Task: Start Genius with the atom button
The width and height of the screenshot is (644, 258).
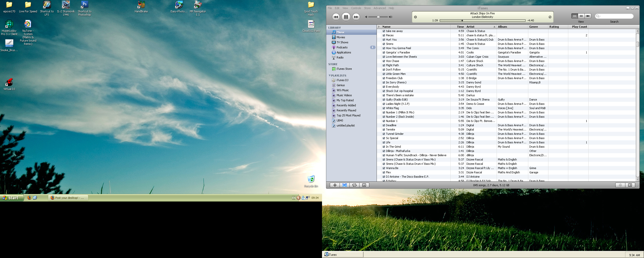Action: (620, 185)
